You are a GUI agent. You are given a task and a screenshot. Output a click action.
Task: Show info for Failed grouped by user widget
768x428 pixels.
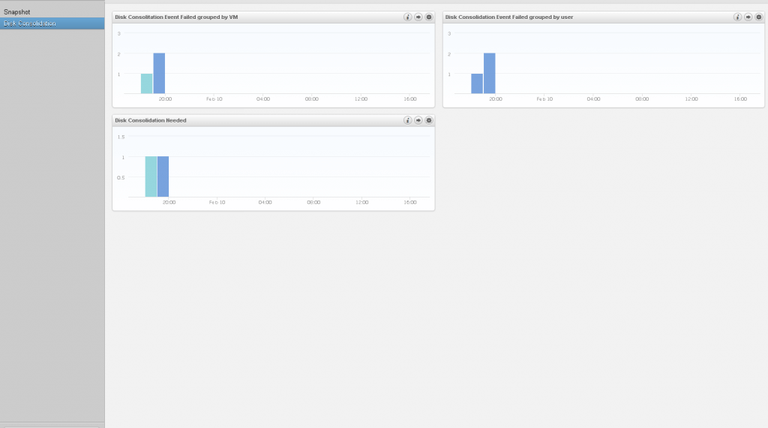[738, 17]
